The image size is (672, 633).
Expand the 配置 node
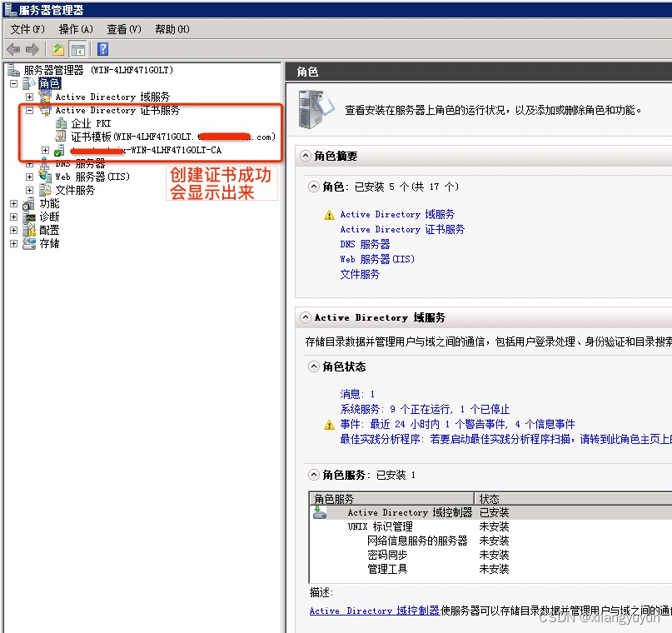point(13,230)
